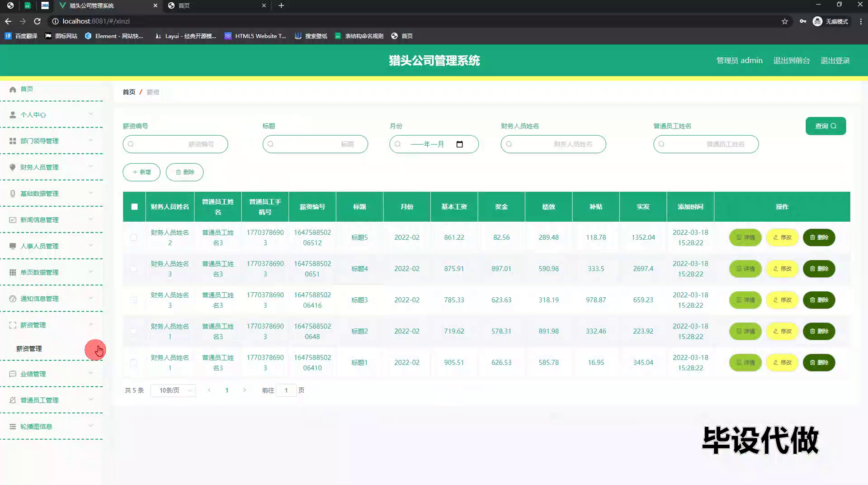
Task: Click the 退出到前台 link
Action: pyautogui.click(x=791, y=61)
